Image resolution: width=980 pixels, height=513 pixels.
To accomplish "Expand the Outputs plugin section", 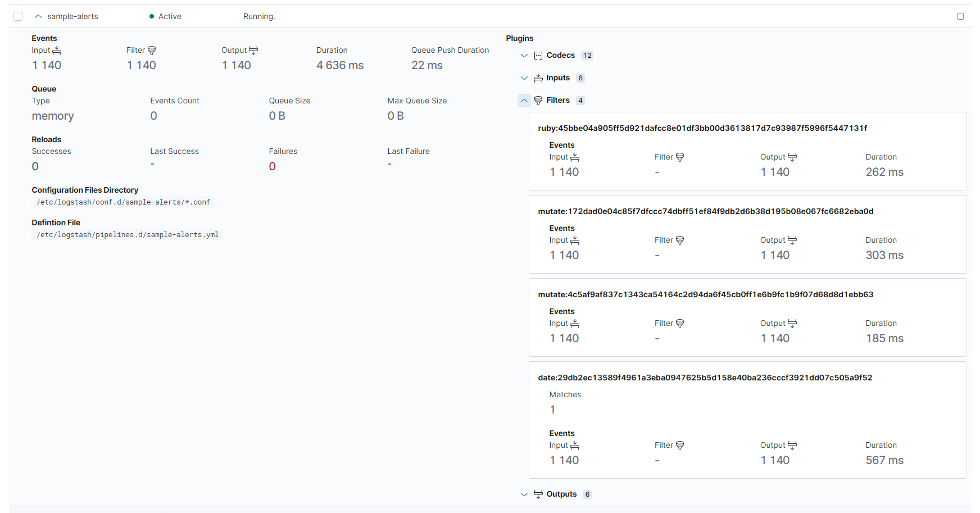I will pos(524,494).
